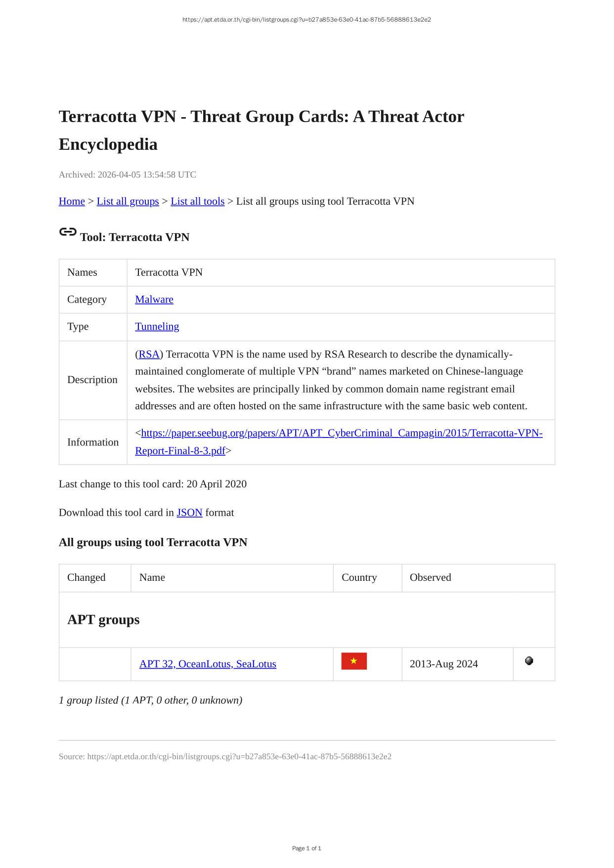Click the dark sphere status icon
The image size is (614, 868).
[529, 661]
